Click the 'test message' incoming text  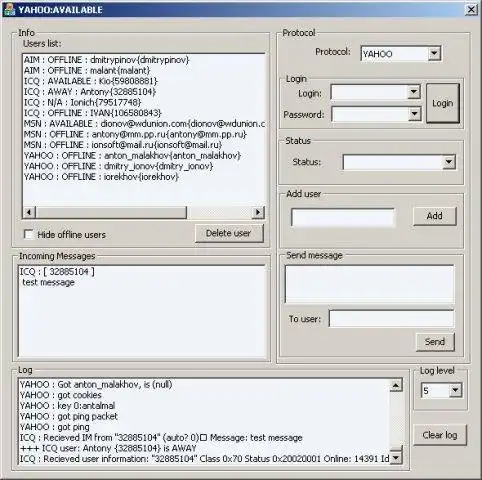pyautogui.click(x=48, y=282)
